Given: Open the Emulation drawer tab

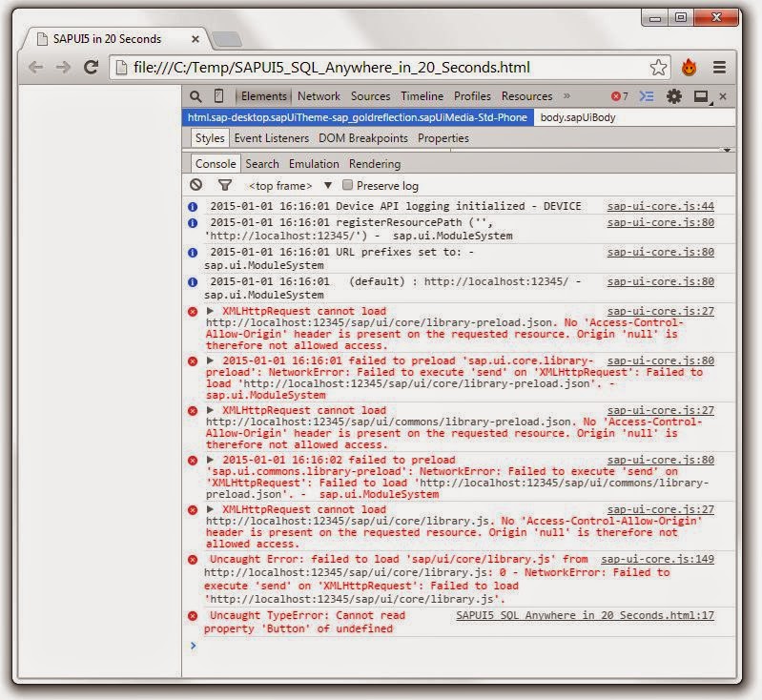Looking at the screenshot, I should click(x=314, y=164).
